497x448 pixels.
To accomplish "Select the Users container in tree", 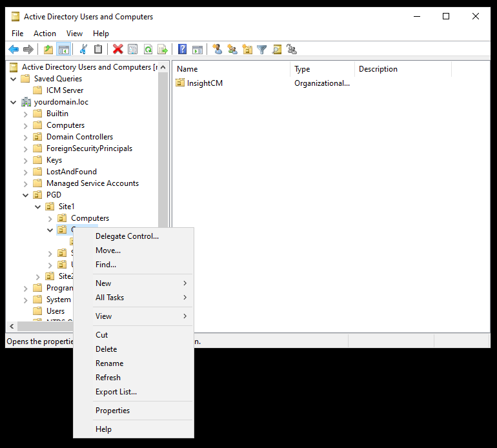I will 56,311.
